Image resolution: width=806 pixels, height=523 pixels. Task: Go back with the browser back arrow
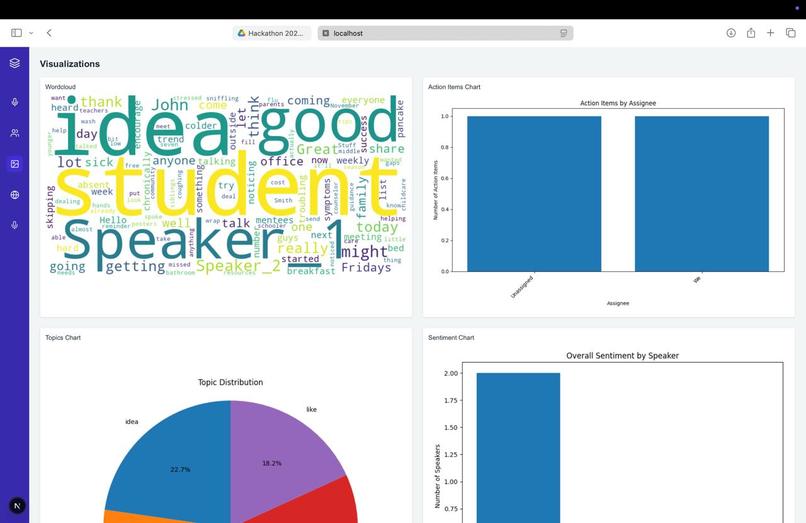point(49,33)
